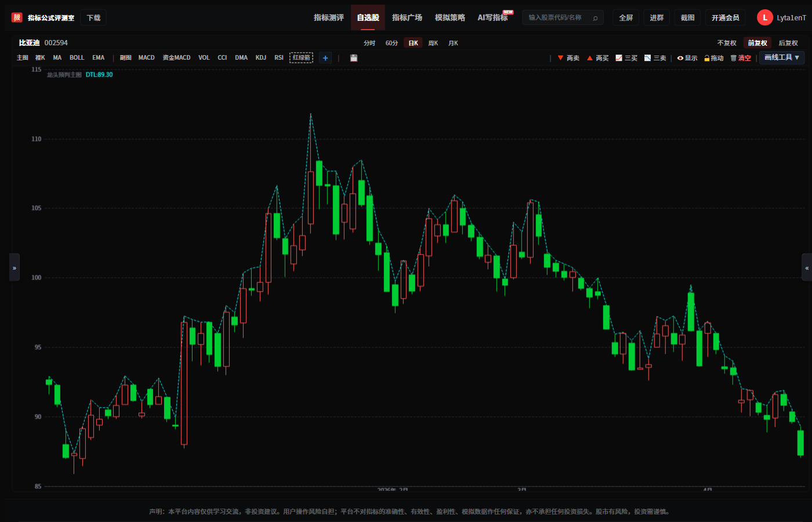Click the 开通会员 button
The width and height of the screenshot is (812, 522).
pos(726,18)
